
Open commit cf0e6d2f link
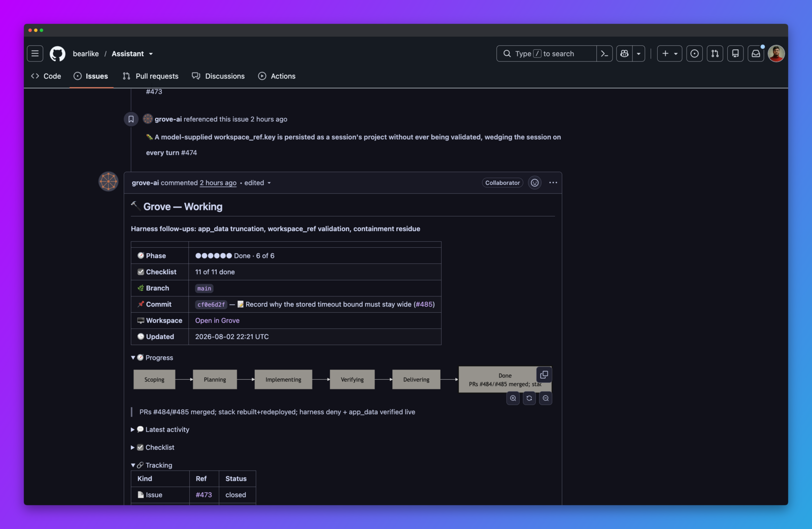(211, 305)
